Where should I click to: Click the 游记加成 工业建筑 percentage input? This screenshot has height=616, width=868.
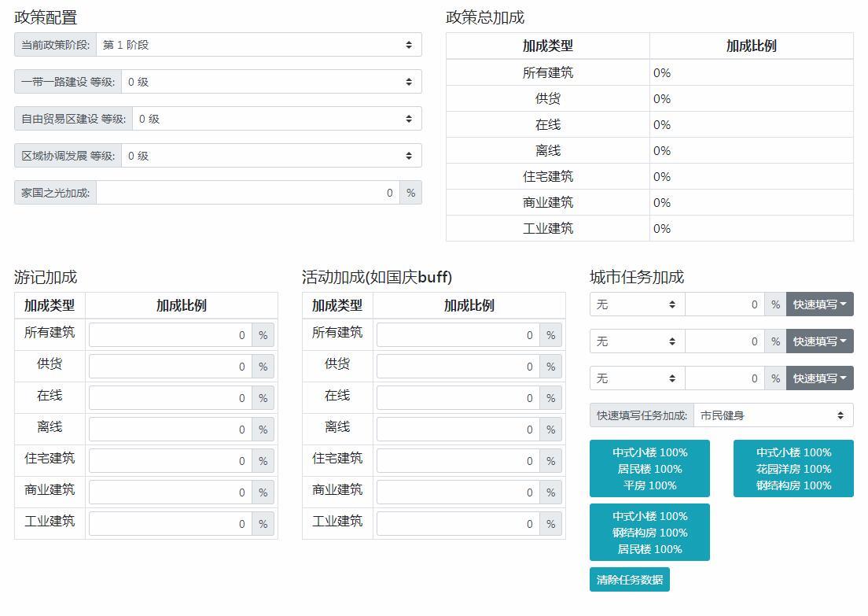pyautogui.click(x=171, y=524)
